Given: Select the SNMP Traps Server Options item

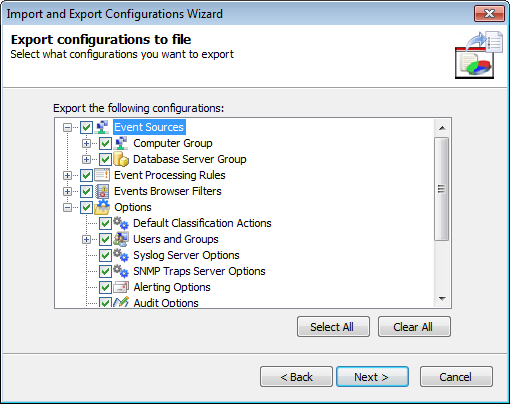Looking at the screenshot, I should 199,271.
